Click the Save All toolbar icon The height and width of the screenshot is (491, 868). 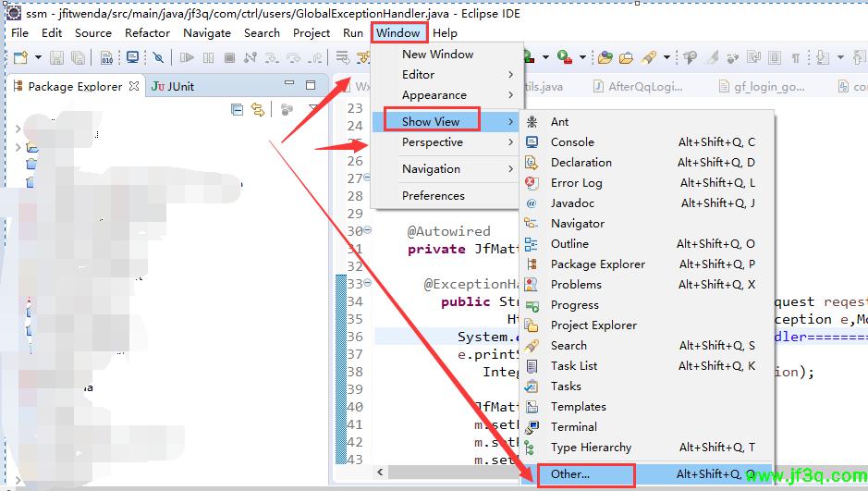click(78, 57)
